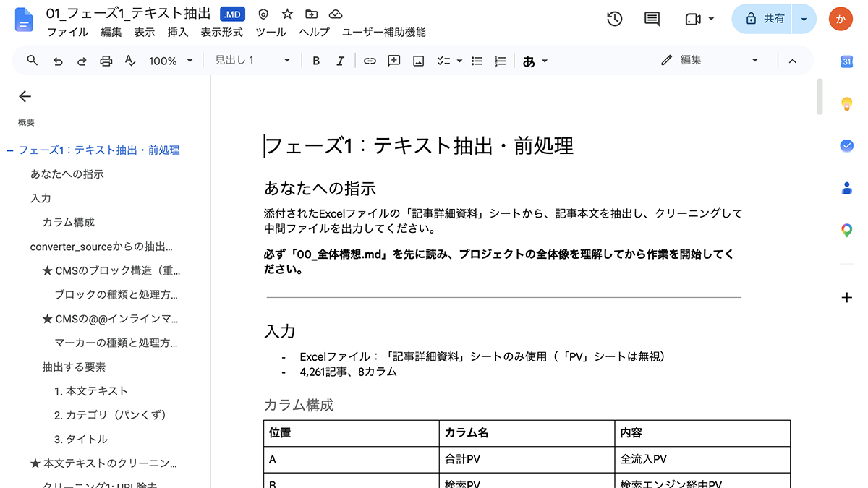Go to outline item 抽出する要素

coord(74,367)
